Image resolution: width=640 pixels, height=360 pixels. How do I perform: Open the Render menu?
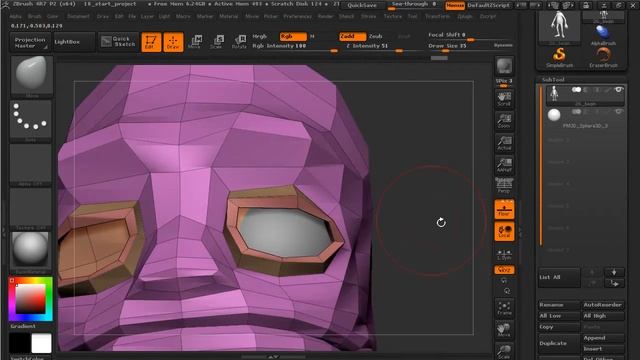(325, 16)
